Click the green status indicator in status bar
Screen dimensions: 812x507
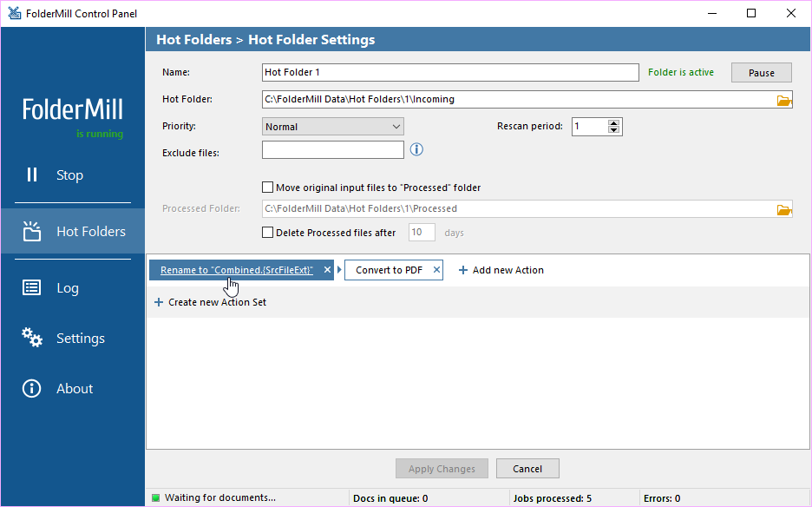pyautogui.click(x=155, y=498)
